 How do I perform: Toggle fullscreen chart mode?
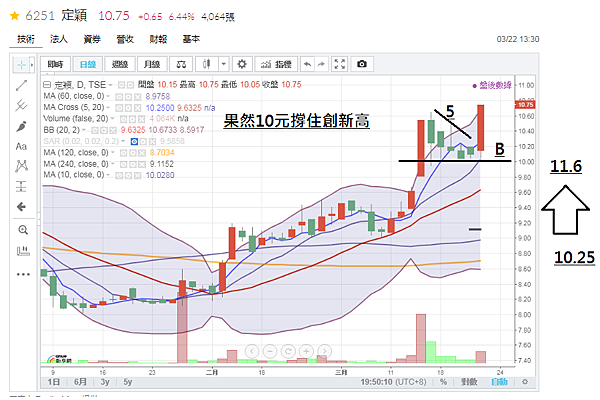(339, 64)
